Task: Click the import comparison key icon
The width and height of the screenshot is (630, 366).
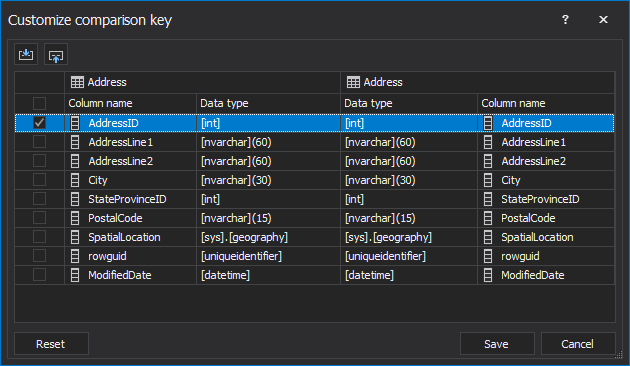Action: [26, 54]
